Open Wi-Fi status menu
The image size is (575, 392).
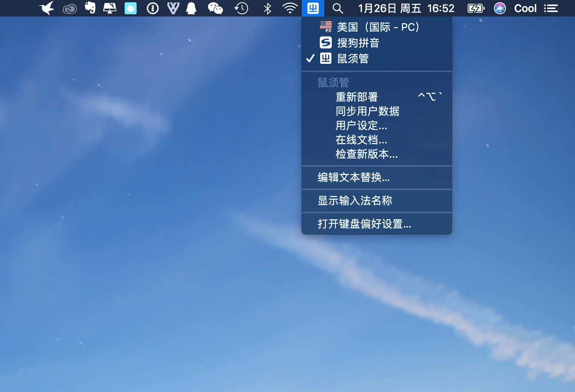coord(290,8)
